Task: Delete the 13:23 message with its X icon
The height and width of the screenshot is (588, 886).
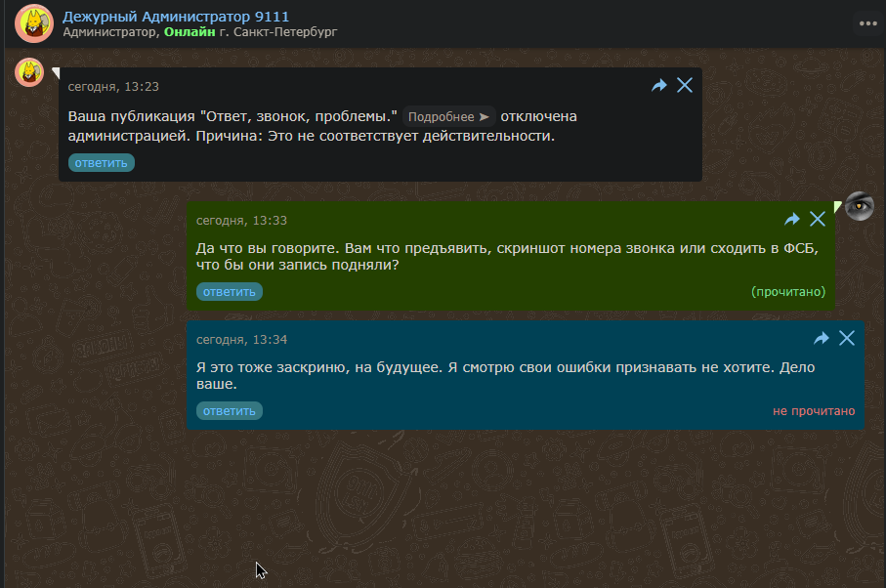Action: 685,86
